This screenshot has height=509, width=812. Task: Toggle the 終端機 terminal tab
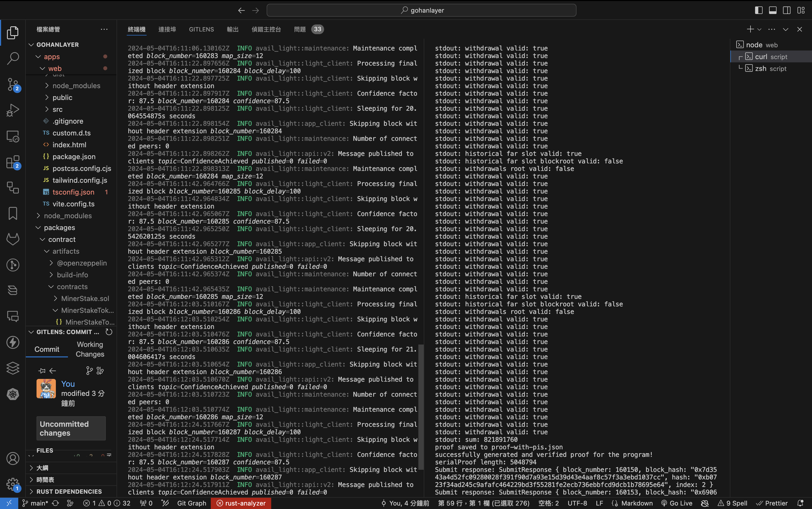[137, 29]
